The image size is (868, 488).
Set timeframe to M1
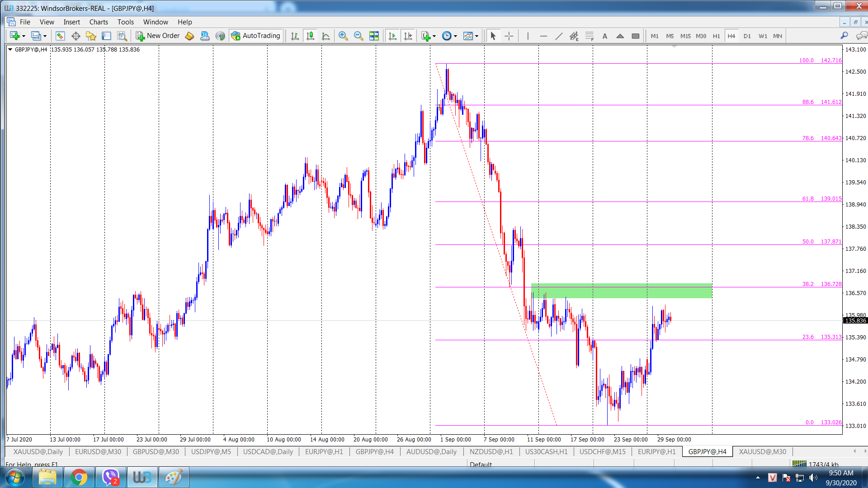(x=655, y=36)
